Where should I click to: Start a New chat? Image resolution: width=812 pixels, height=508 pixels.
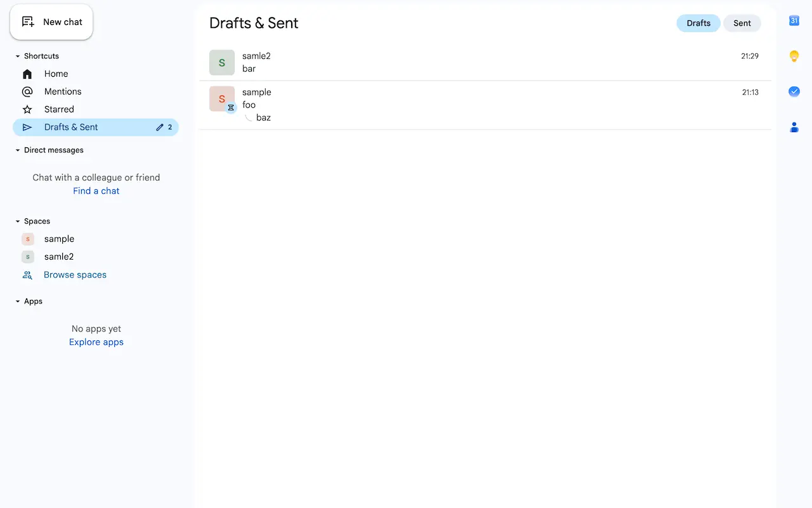51,22
